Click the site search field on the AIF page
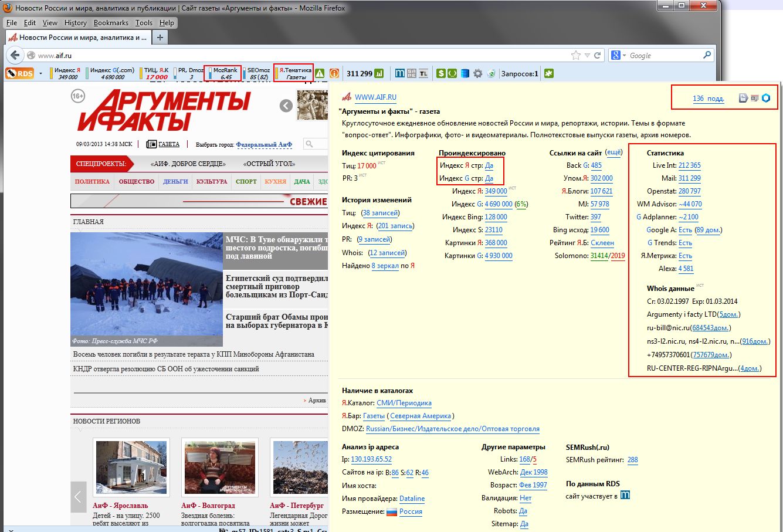 click(316, 144)
